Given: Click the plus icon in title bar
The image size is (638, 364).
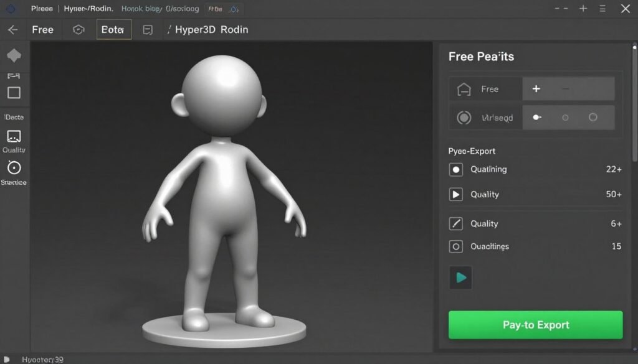Looking at the screenshot, I should tap(583, 9).
